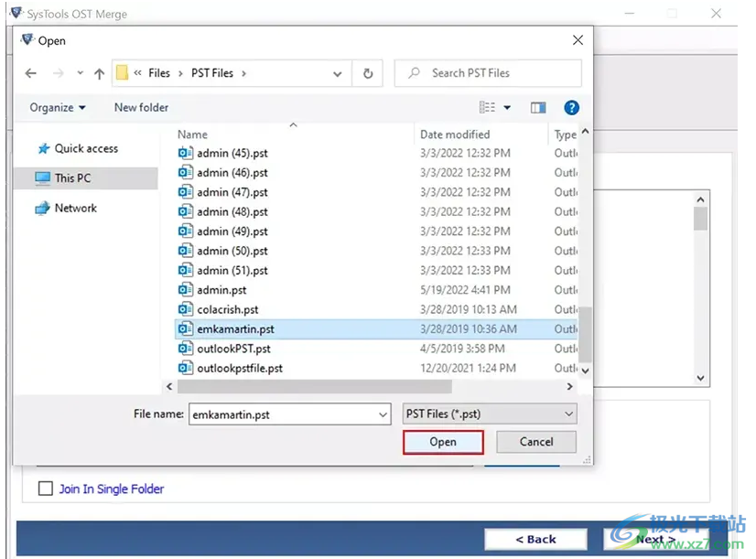The width and height of the screenshot is (756, 559).
Task: Go back in folder history
Action: pos(31,73)
